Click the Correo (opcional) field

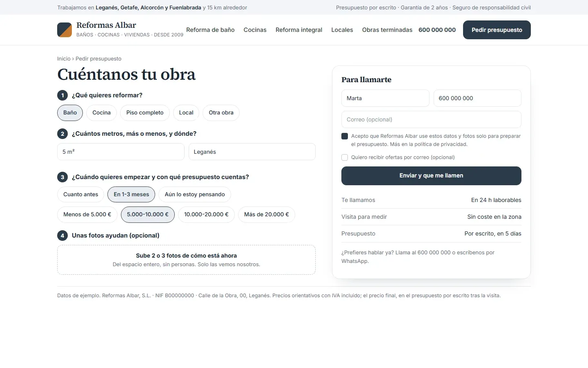tap(431, 119)
